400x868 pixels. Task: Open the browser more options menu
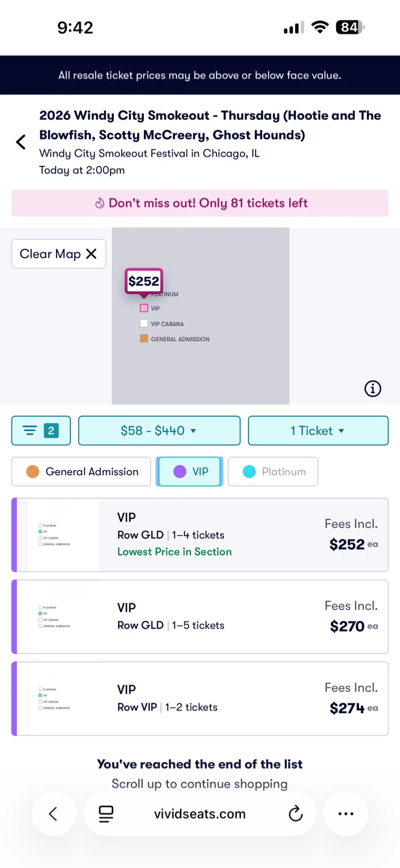coord(346,814)
